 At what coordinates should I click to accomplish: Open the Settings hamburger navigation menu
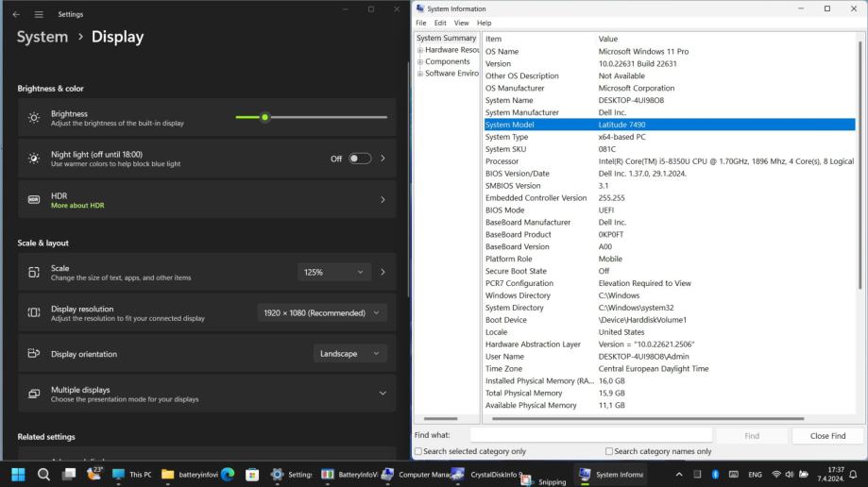39,14
